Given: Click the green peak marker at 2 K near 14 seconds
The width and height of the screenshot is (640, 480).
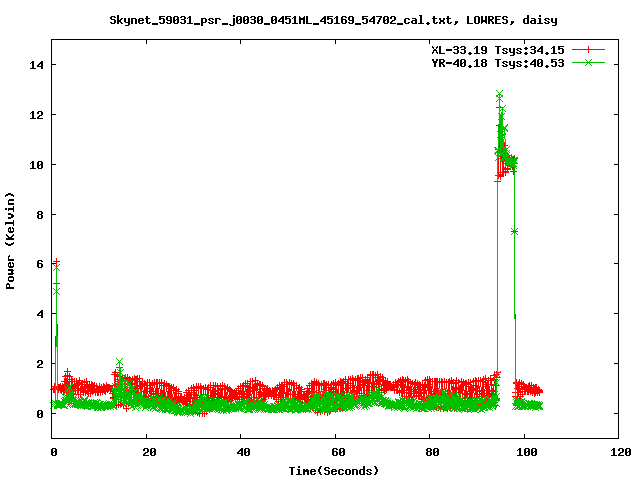Looking at the screenshot, I should pos(119,362).
